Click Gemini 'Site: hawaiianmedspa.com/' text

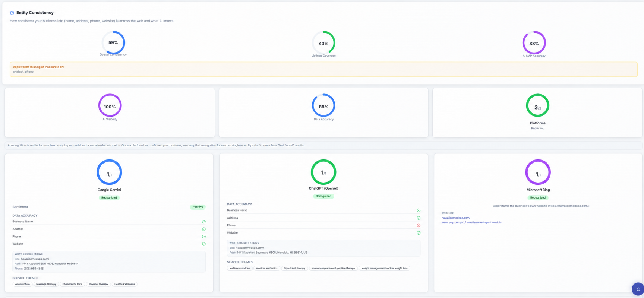(x=32, y=259)
